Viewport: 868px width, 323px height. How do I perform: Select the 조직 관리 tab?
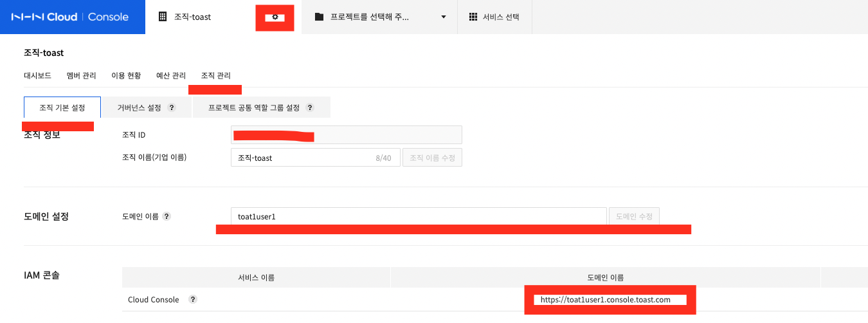click(x=216, y=75)
